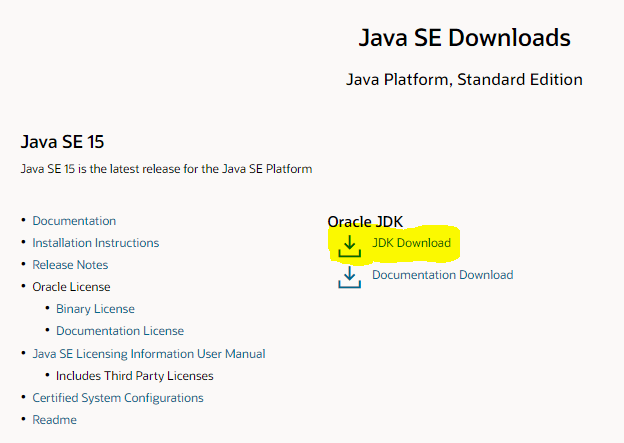
Task: Go to Installation Instructions
Action: point(96,243)
